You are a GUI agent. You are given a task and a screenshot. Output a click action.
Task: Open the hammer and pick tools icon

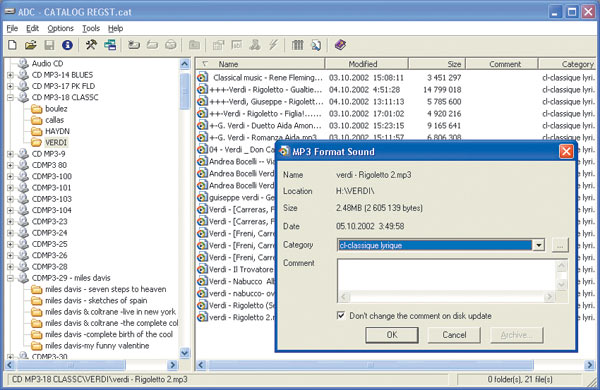[91, 45]
